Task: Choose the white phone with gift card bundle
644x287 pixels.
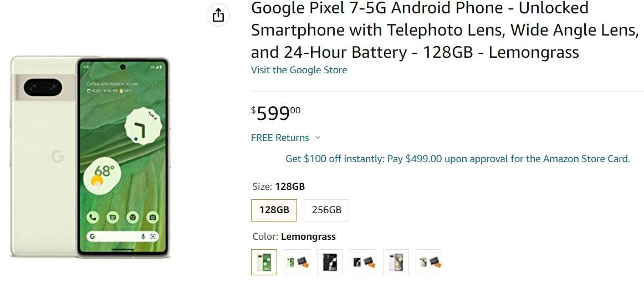Action: point(429,262)
